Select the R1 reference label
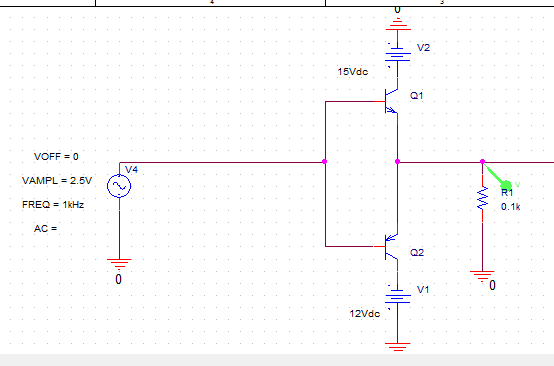 point(507,193)
